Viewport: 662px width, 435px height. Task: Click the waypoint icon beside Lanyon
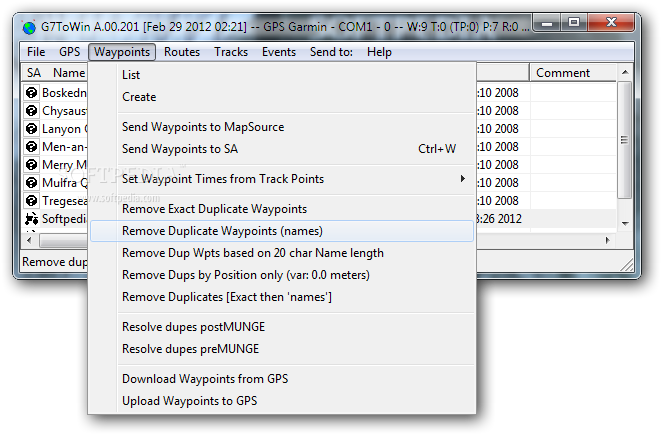pos(31,128)
